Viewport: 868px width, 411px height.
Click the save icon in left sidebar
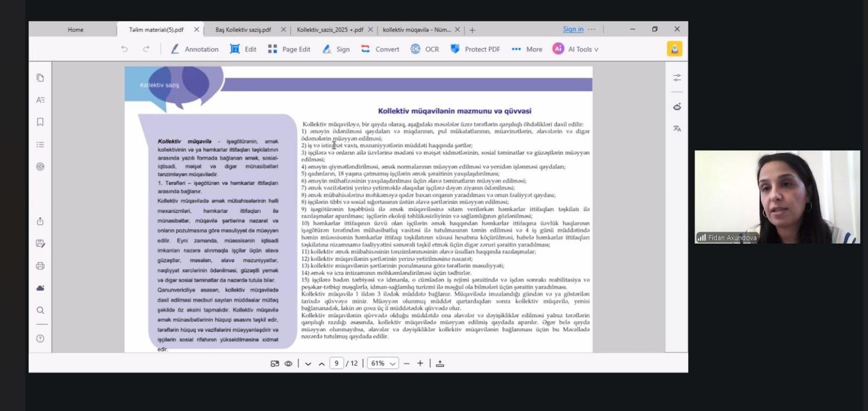[40, 244]
